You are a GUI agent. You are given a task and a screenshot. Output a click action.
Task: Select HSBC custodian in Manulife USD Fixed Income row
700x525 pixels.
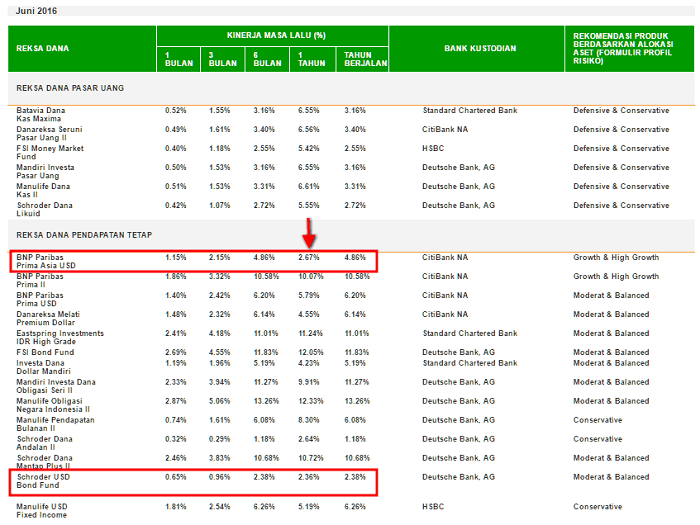(x=433, y=507)
